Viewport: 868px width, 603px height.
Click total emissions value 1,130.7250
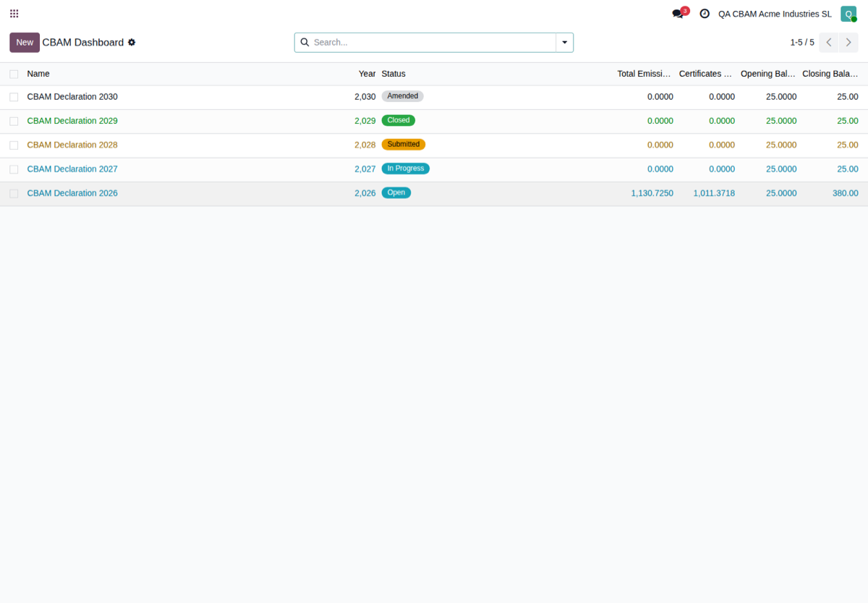coord(652,193)
